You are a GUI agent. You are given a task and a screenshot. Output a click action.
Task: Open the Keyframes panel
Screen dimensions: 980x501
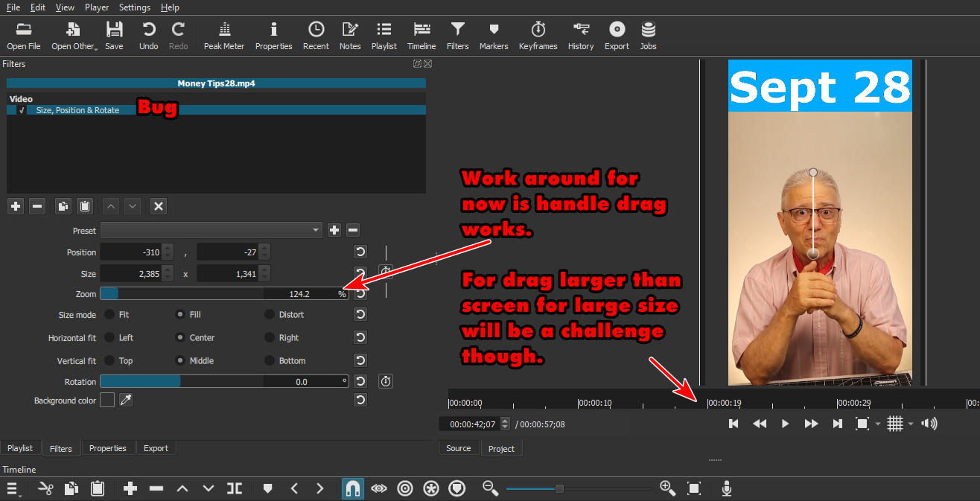click(538, 35)
